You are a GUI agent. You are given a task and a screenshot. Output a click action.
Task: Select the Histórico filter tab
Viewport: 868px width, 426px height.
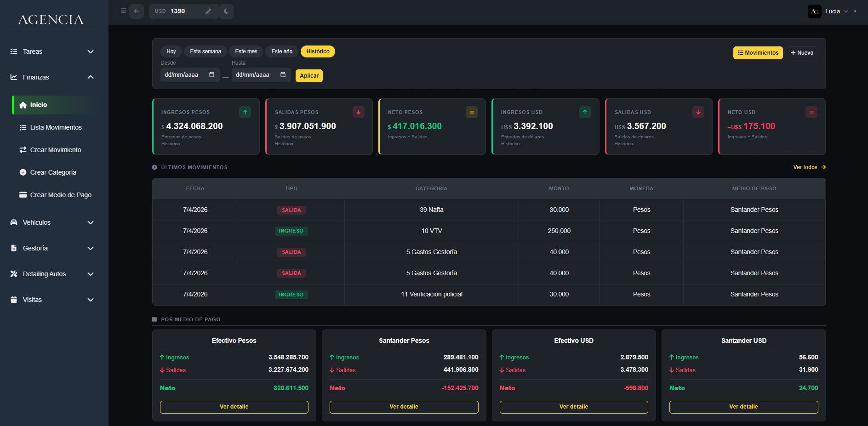(318, 51)
